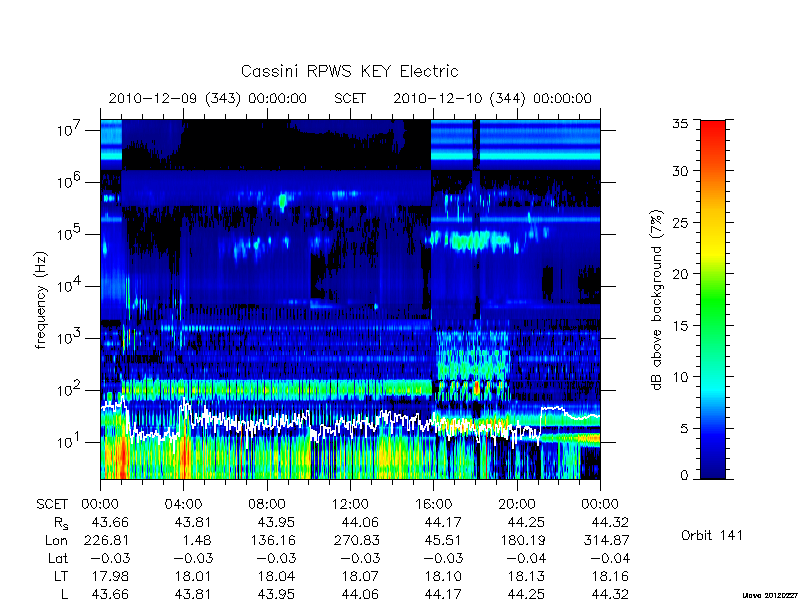Screen dimensions: 800x600
Task: Click the '04:00' SCET time label
Action: pyautogui.click(x=183, y=505)
